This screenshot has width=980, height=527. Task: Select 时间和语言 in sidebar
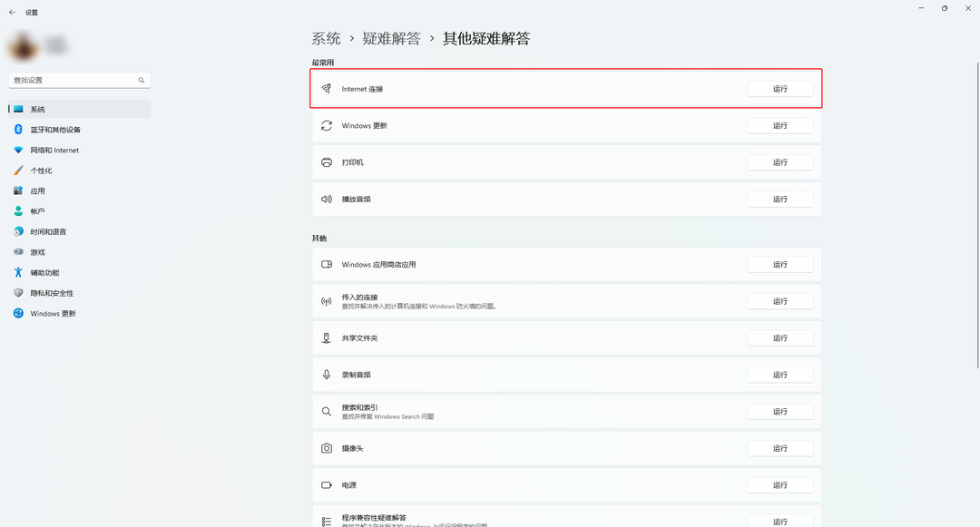click(x=79, y=231)
